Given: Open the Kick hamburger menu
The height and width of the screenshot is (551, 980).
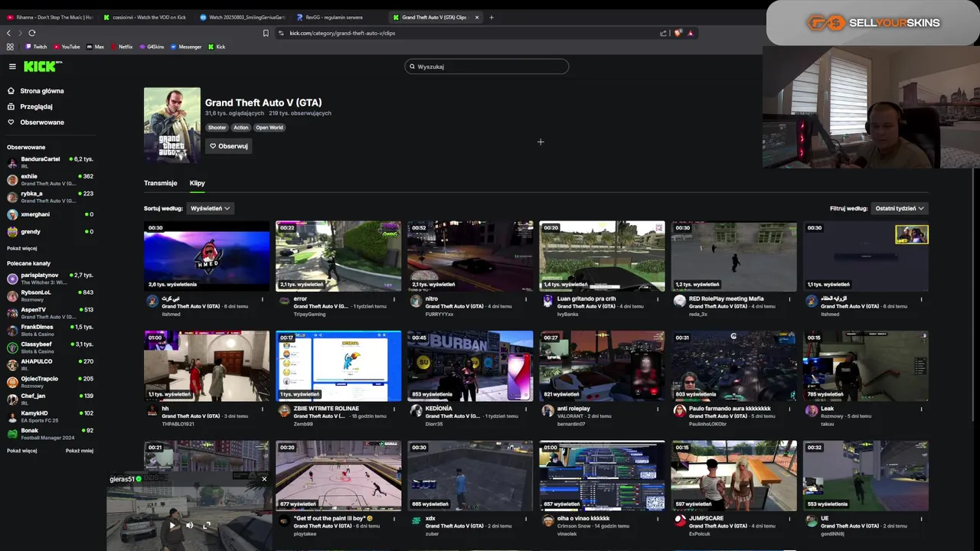Looking at the screenshot, I should 12,67.
